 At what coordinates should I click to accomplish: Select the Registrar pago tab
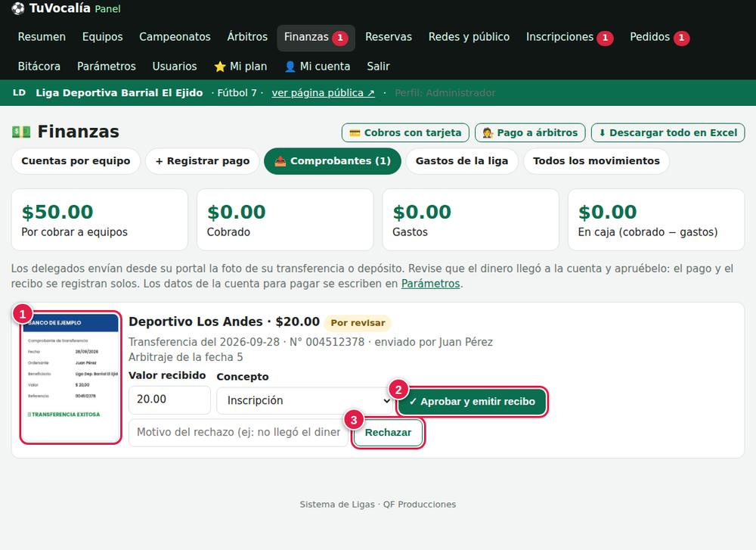(x=203, y=161)
